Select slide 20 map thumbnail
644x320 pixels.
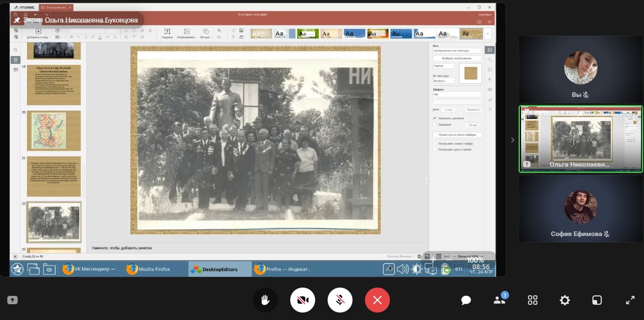point(54,130)
